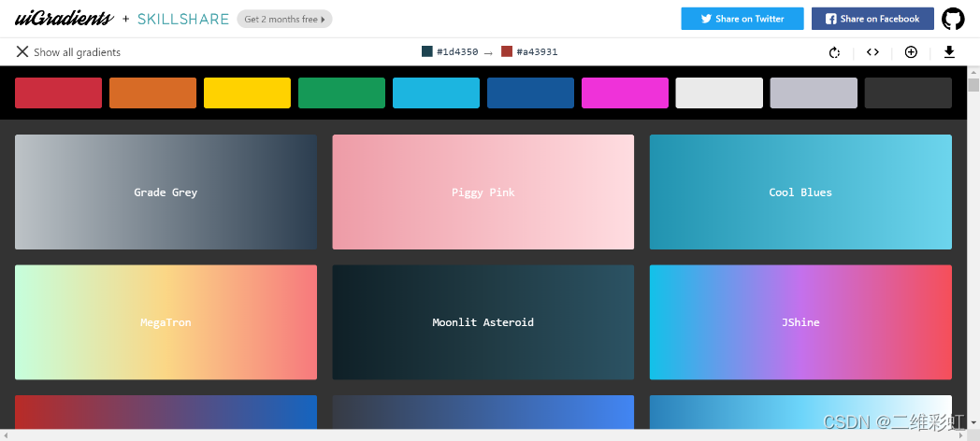
Task: Filter by the orange color swatch
Action: click(152, 93)
